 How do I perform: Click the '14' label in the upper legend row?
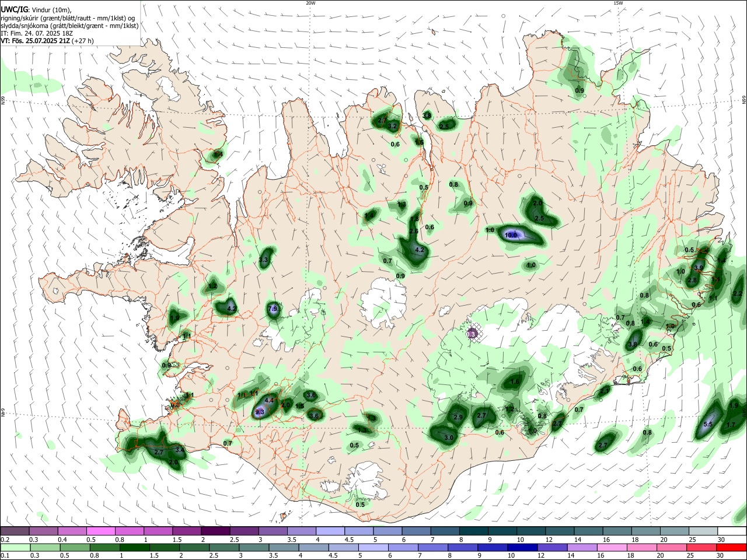(577, 540)
